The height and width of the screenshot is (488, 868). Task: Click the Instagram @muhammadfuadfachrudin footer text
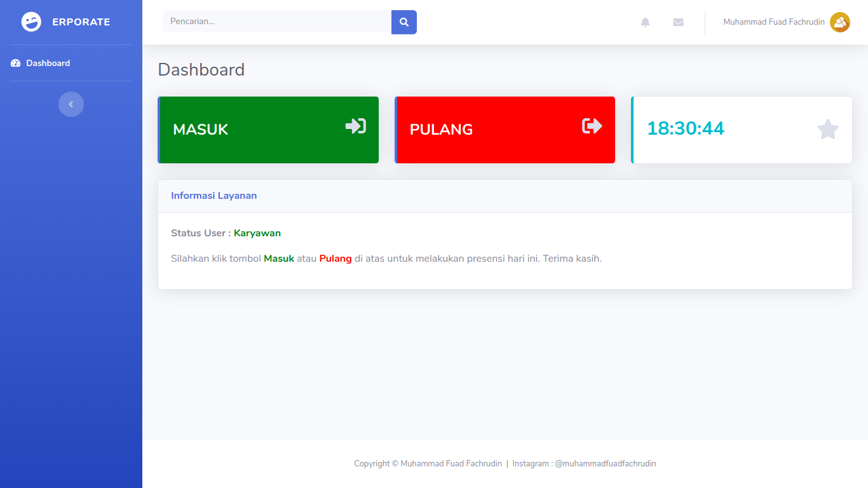(585, 464)
